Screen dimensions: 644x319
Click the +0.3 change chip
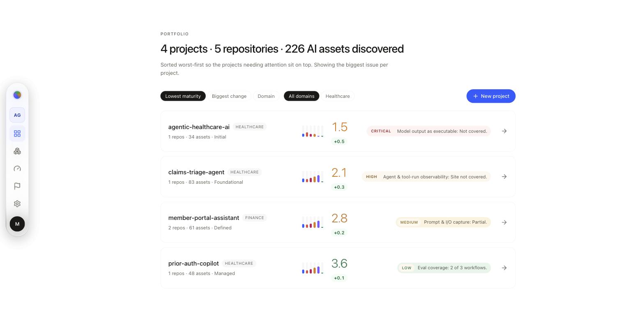339,187
